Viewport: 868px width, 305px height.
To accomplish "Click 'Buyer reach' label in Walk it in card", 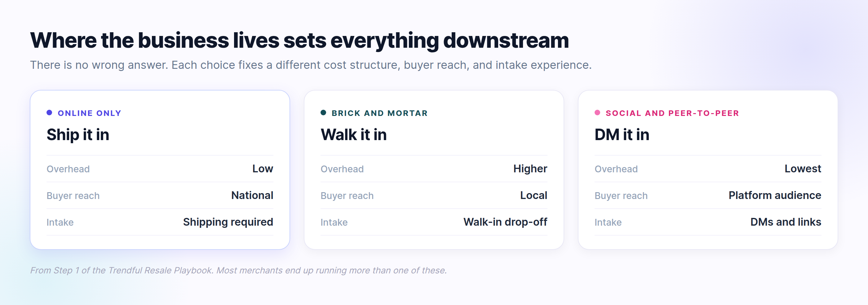I will (347, 196).
